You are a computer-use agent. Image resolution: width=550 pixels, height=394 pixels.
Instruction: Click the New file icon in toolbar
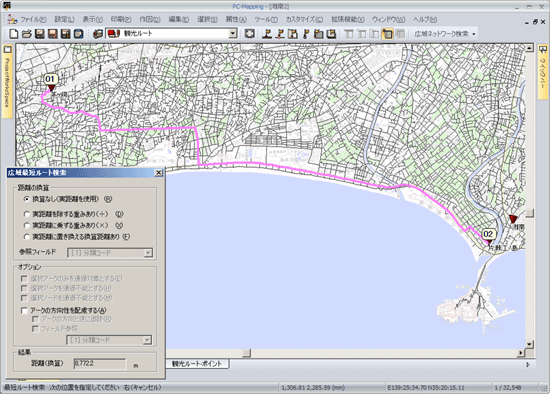[x=13, y=34]
